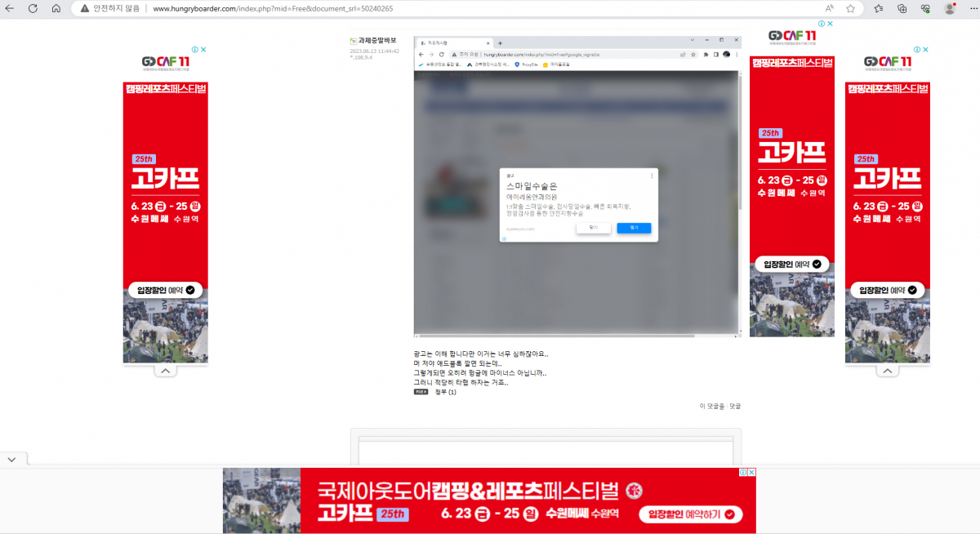Activate the Read Aloud icon in address bar
The height and width of the screenshot is (534, 980).
click(829, 8)
